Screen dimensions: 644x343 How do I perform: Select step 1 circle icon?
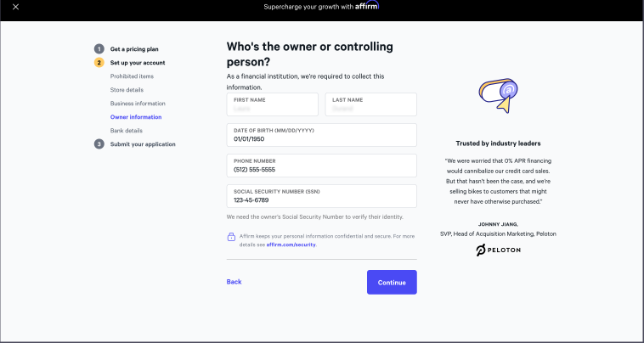[x=99, y=49]
